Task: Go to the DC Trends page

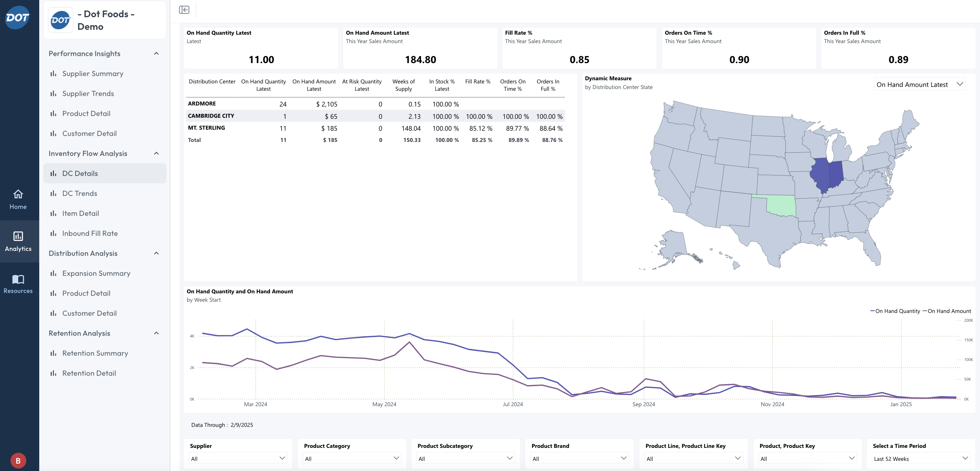Action: [80, 193]
